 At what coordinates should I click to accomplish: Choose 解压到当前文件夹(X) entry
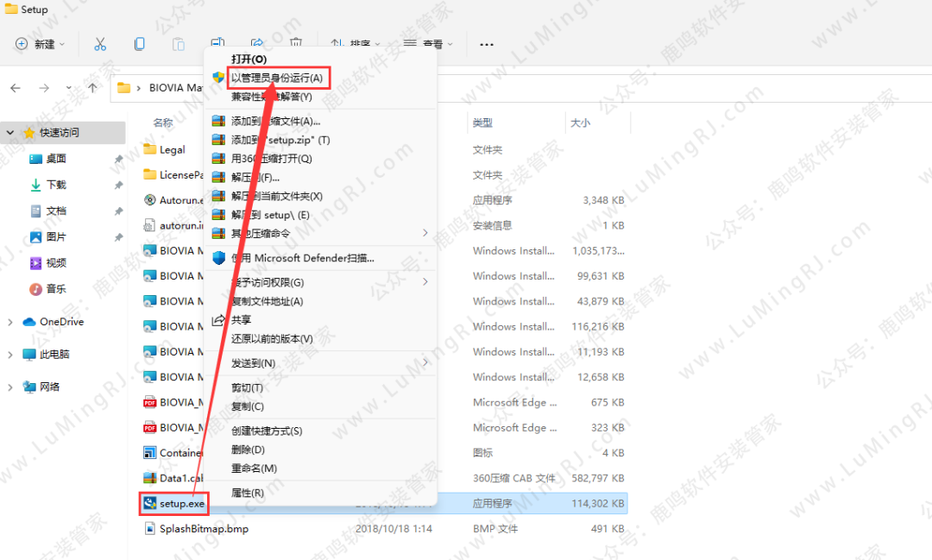click(x=277, y=196)
